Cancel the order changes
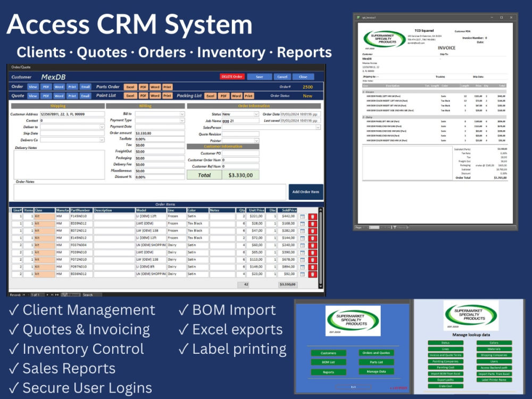 [282, 77]
